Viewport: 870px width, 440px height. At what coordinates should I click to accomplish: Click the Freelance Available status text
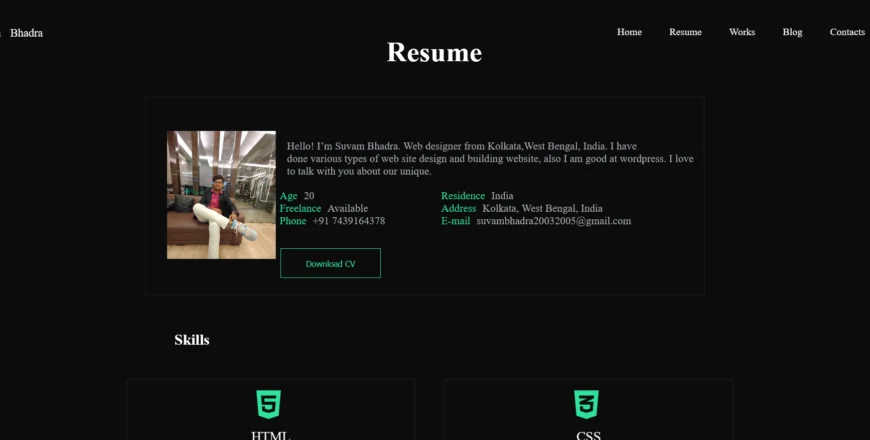(324, 209)
